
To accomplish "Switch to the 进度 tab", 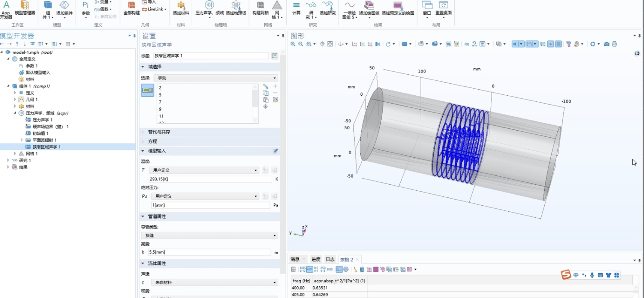I will click(316, 259).
